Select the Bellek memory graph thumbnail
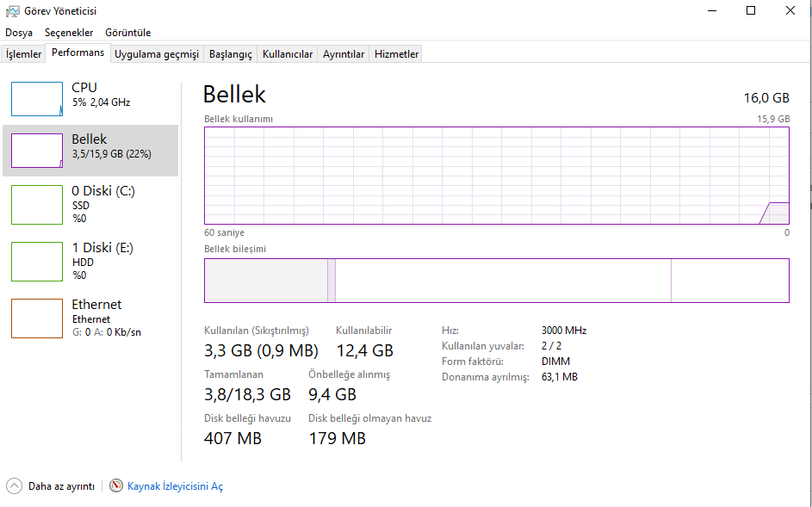 click(x=37, y=151)
